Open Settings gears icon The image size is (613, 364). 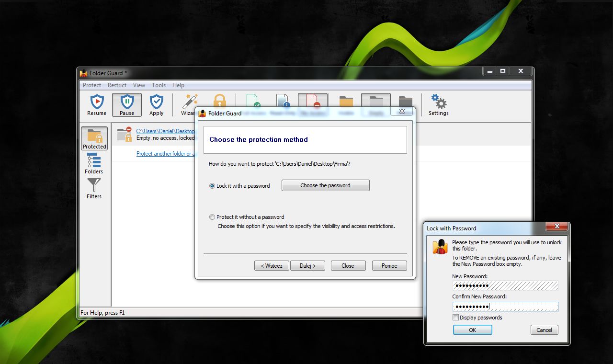coord(439,102)
